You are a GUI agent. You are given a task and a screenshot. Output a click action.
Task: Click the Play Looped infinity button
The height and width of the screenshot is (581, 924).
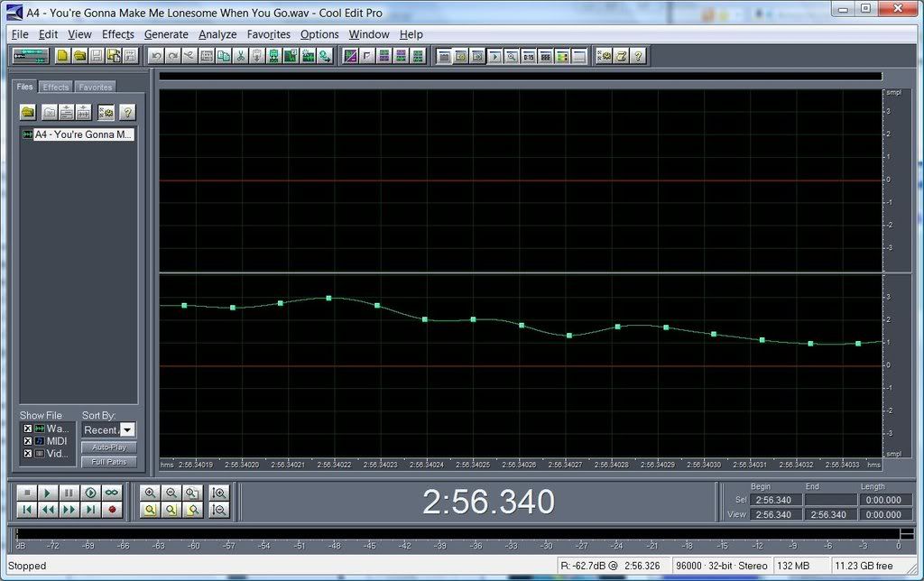point(112,493)
